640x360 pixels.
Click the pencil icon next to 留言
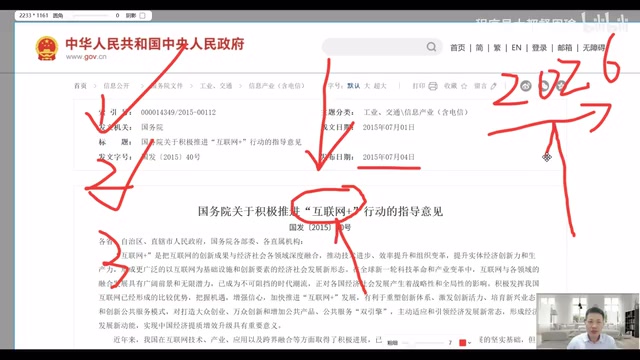(x=493, y=86)
